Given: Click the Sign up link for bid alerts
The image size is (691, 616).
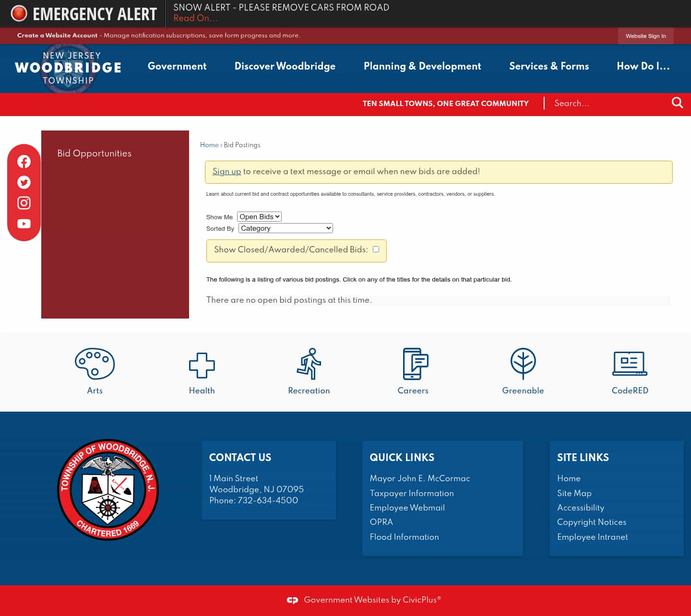Looking at the screenshot, I should point(226,172).
